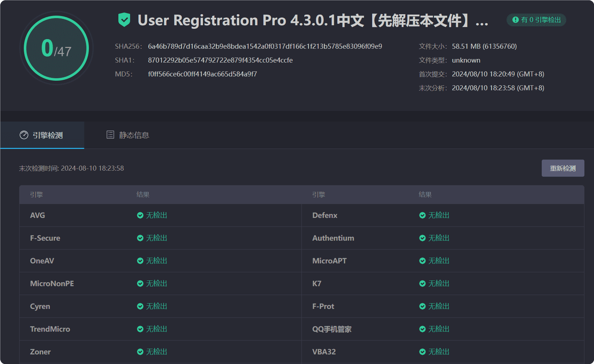
Task: Click the left 结果 column header
Action: pos(143,195)
